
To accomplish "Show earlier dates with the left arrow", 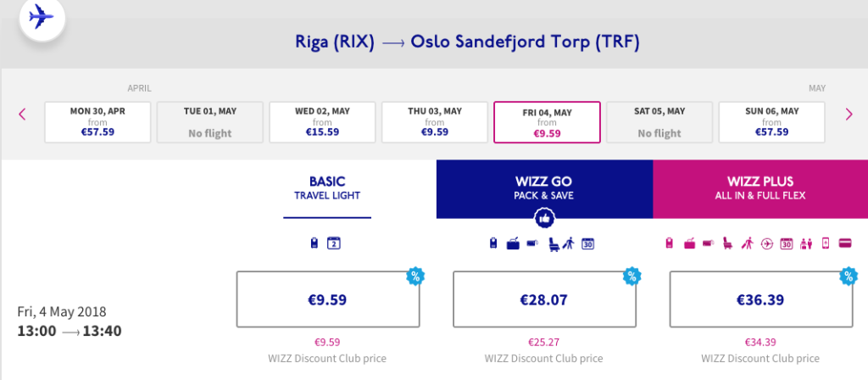I will (23, 115).
